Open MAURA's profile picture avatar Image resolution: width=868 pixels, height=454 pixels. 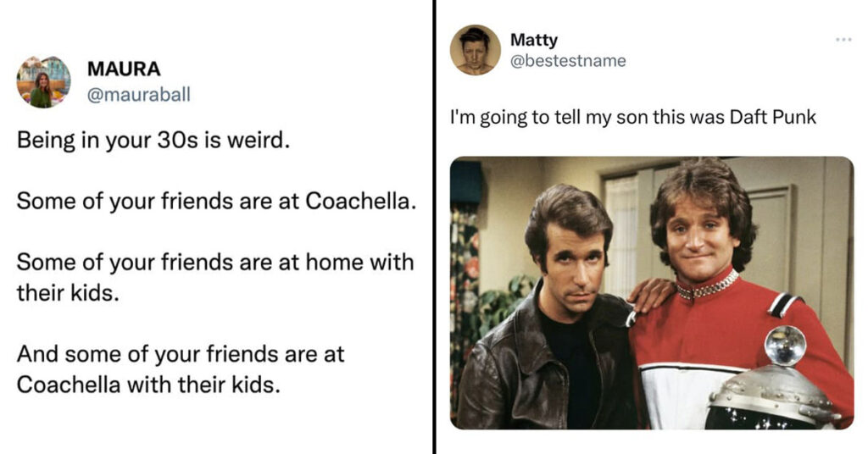tap(44, 82)
